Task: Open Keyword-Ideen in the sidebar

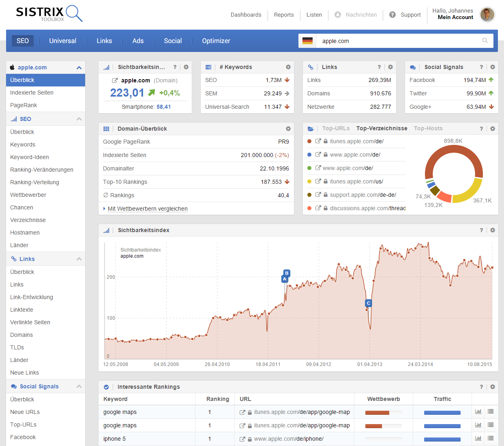Action: tap(30, 157)
